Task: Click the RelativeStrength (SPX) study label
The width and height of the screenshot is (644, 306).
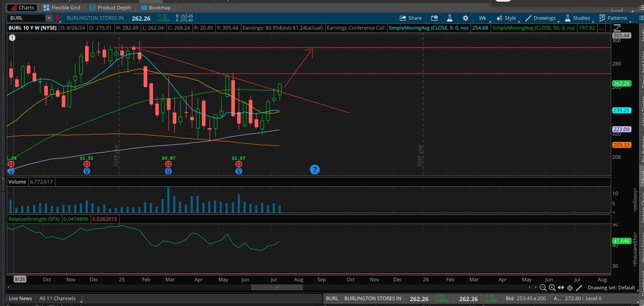Action: click(35, 219)
